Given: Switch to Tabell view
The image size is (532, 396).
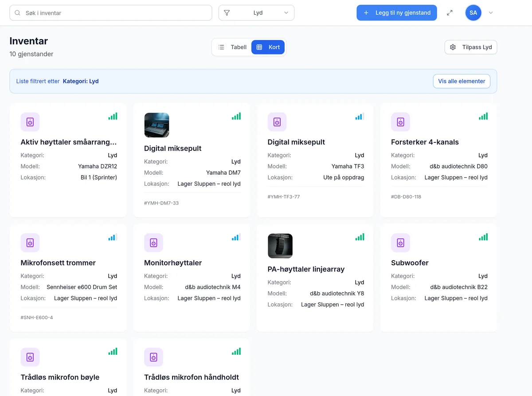Looking at the screenshot, I should tap(232, 47).
